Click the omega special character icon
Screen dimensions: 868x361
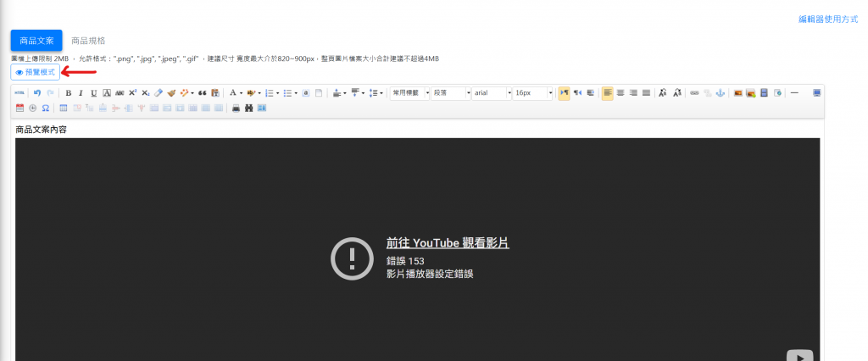pos(45,108)
